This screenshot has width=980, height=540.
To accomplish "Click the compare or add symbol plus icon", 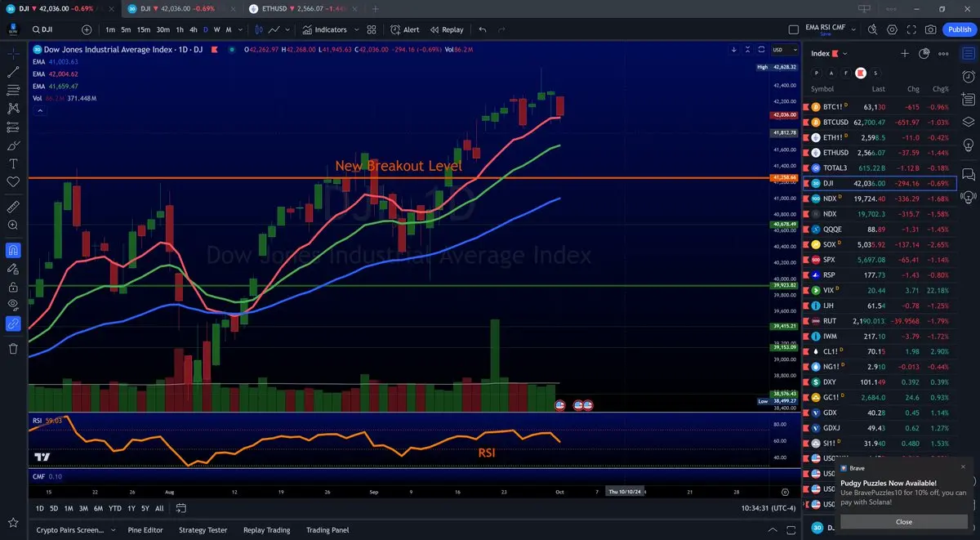I will click(86, 29).
